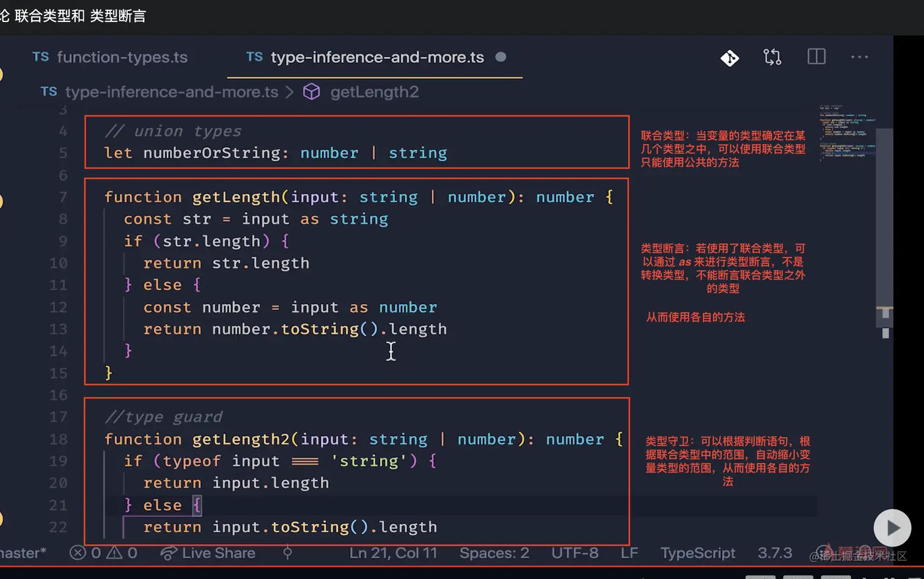Click the Ln 21, Col 11 cursor position
924x579 pixels.
coord(393,553)
